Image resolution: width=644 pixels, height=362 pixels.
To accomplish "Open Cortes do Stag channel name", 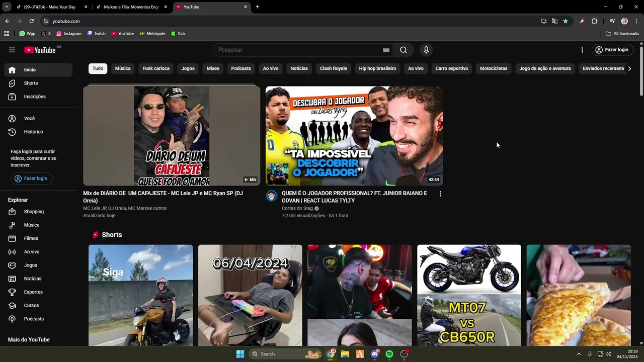I will pos(297,208).
